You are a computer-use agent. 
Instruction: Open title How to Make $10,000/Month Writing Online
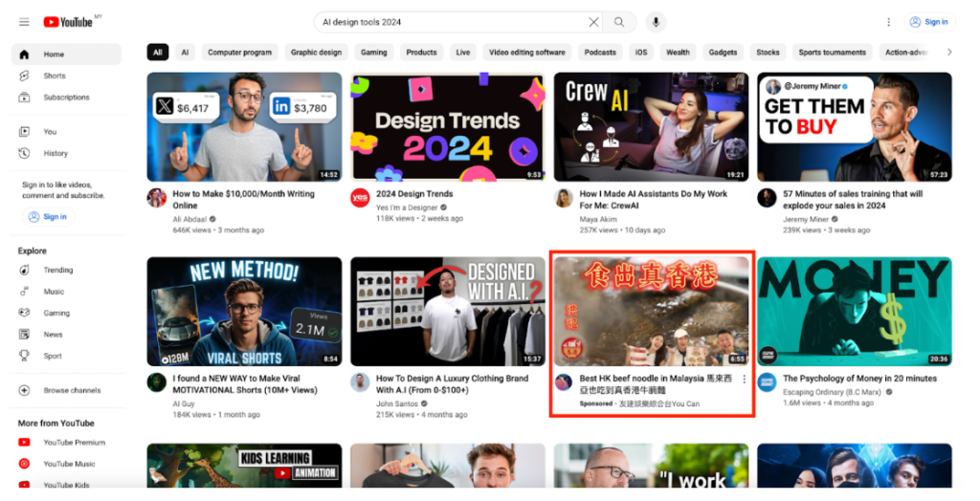[244, 200]
